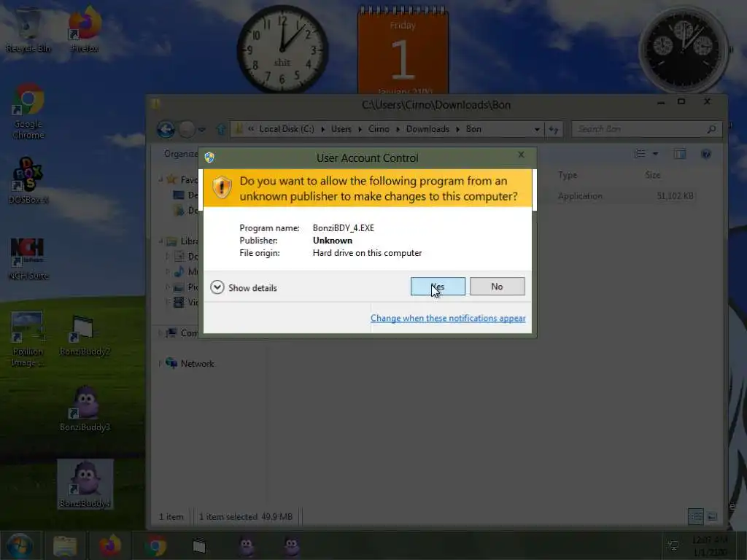This screenshot has height=560, width=747.
Task: Select BonziBuddy2 desktop shortcut
Action: pos(85,335)
